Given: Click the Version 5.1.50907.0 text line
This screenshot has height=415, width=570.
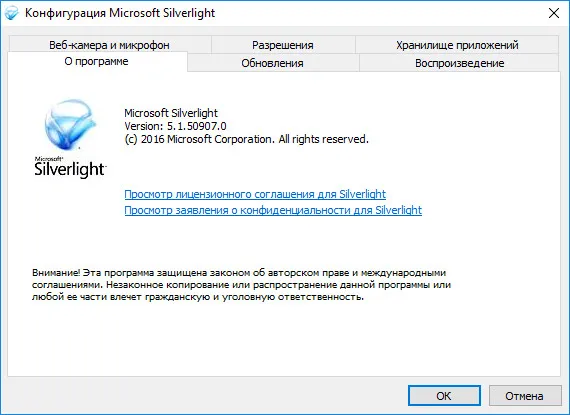Looking at the screenshot, I should (x=175, y=126).
